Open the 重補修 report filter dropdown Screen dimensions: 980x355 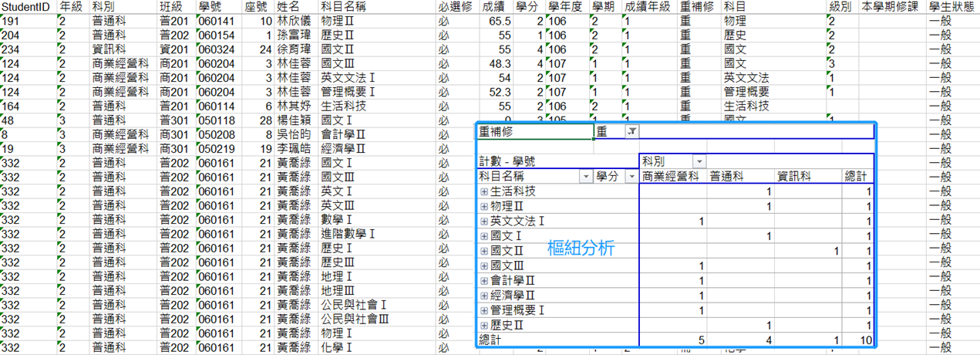pos(631,132)
